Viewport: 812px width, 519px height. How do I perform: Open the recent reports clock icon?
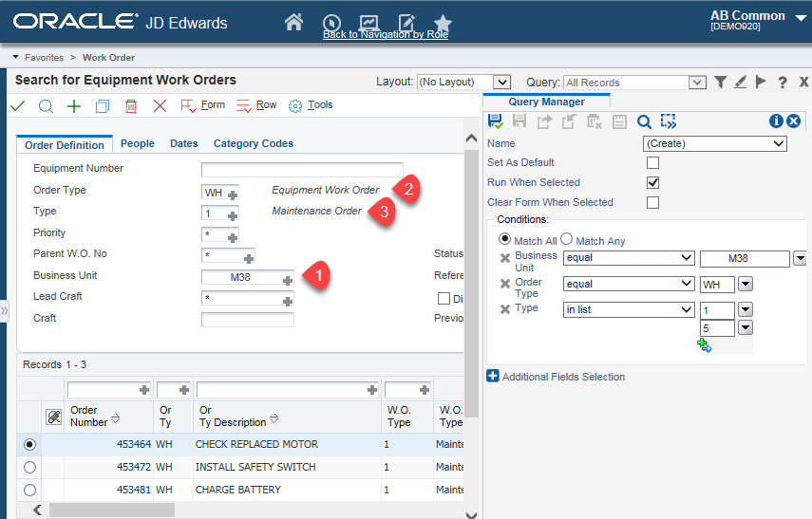(x=331, y=23)
